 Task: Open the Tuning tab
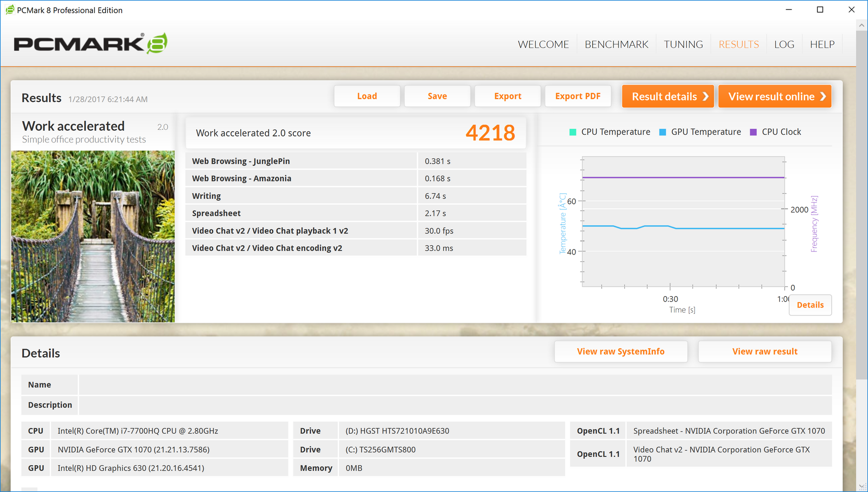click(x=683, y=44)
